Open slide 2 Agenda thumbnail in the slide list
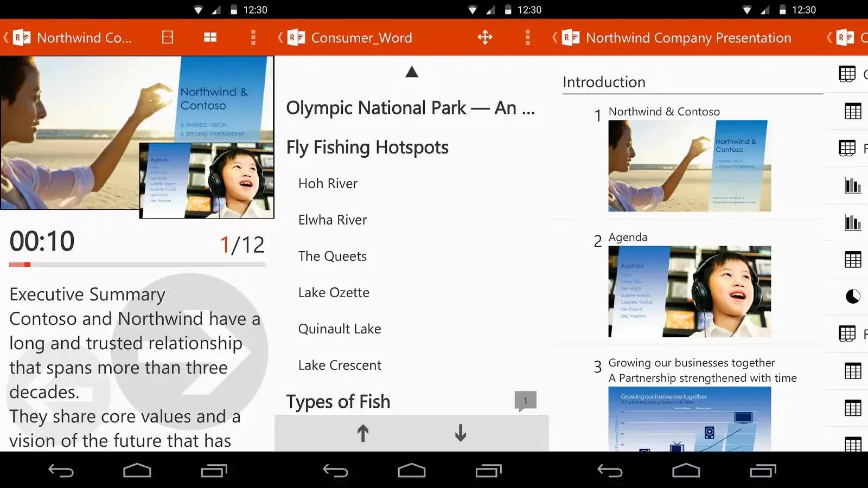The height and width of the screenshot is (488, 868). coord(690,292)
